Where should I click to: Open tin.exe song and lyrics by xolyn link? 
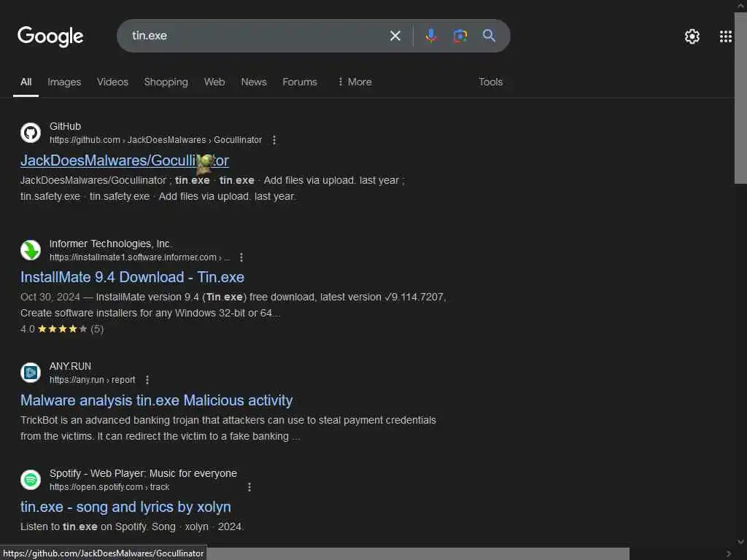coord(125,507)
